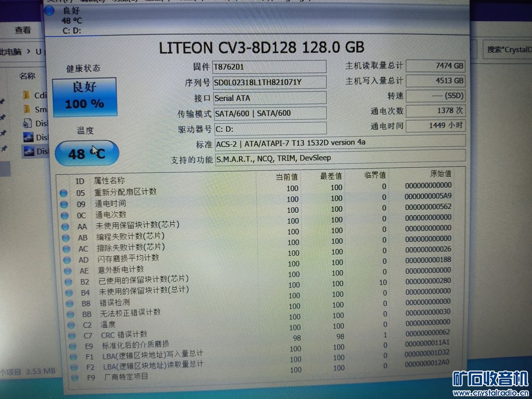Open the Sm folder in File Explorer

point(36,110)
